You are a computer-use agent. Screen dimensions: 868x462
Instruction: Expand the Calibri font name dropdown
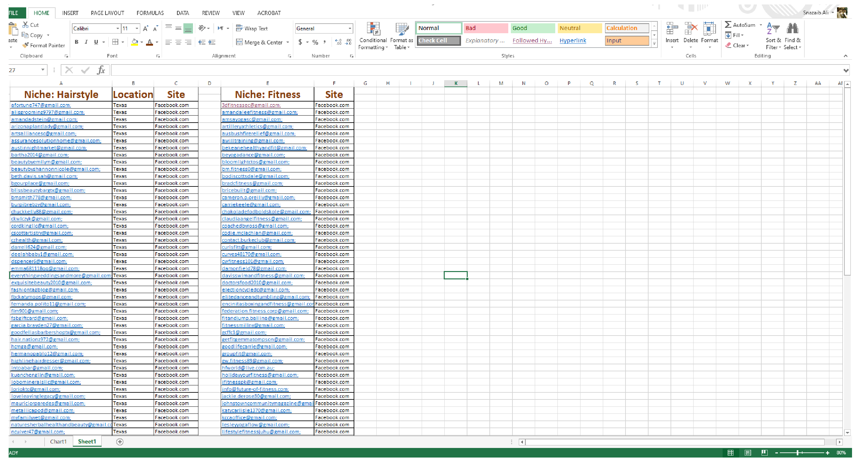[118, 28]
